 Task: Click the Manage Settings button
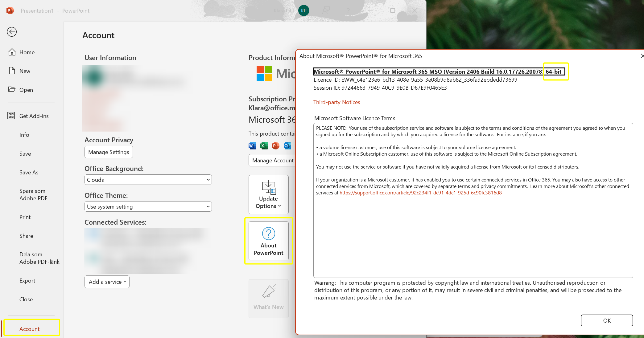click(x=109, y=152)
